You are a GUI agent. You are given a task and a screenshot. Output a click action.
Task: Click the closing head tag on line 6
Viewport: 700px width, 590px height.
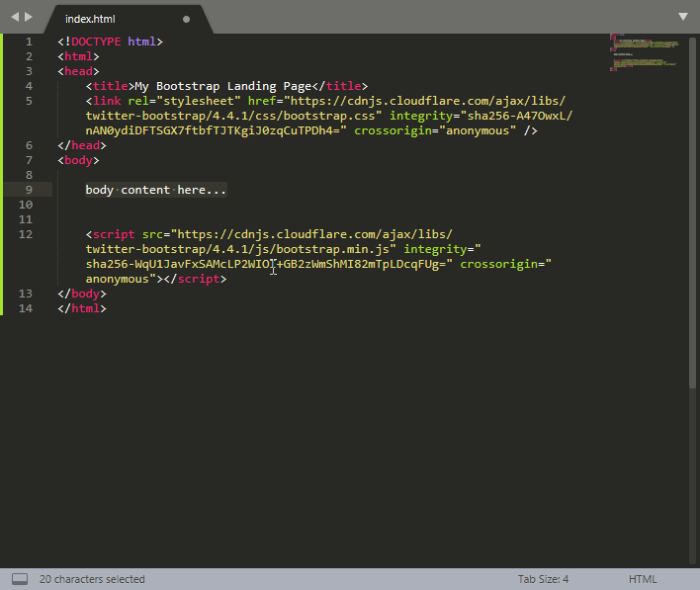[x=82, y=145]
